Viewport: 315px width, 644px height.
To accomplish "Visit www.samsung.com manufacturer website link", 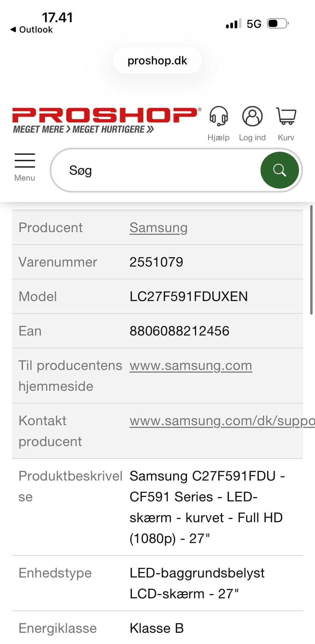I will [x=191, y=365].
